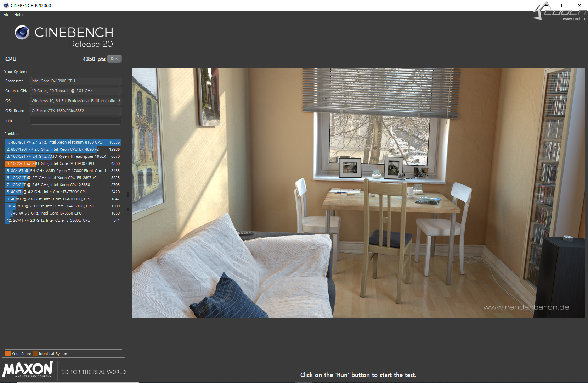Open the File menu

6,15
